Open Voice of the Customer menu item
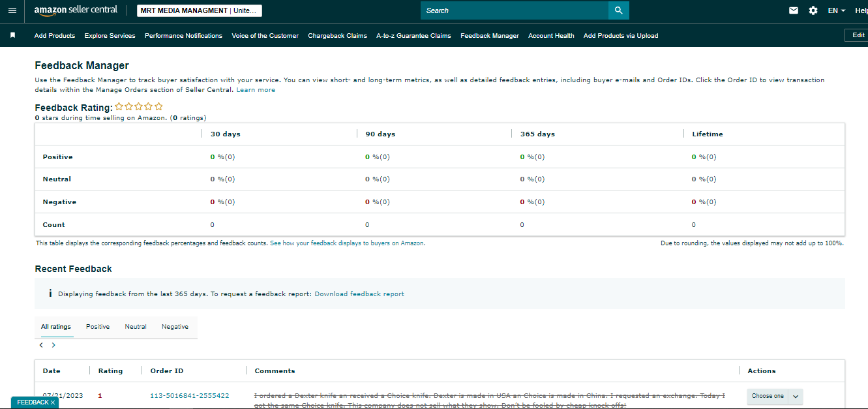 [265, 36]
